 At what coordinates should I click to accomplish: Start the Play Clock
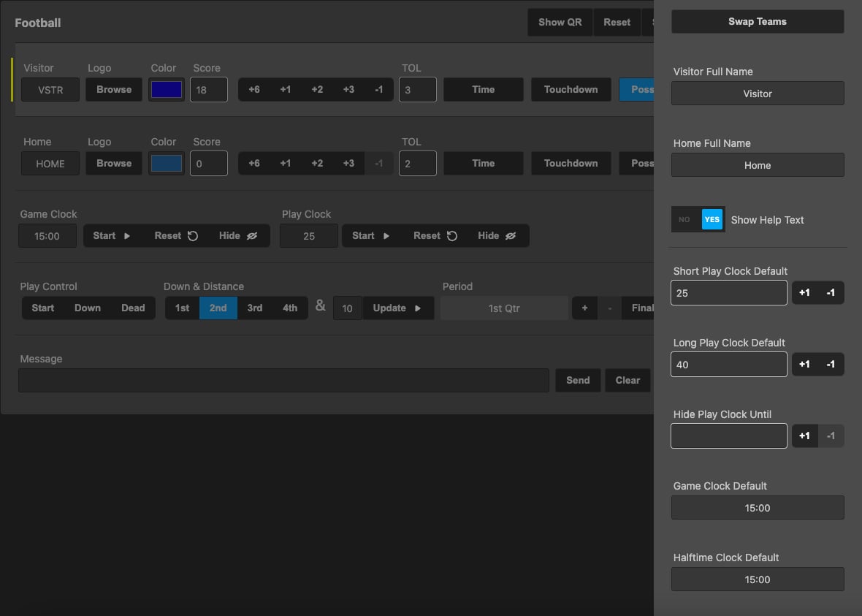click(371, 236)
